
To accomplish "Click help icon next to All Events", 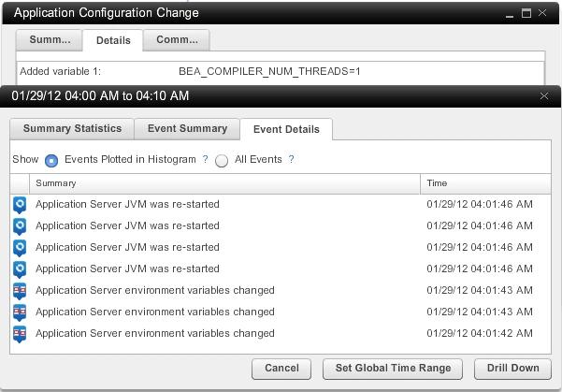I will point(292,160).
